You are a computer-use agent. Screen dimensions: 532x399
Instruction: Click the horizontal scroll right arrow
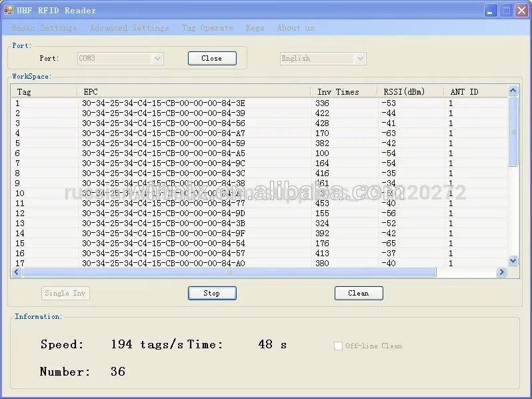501,272
